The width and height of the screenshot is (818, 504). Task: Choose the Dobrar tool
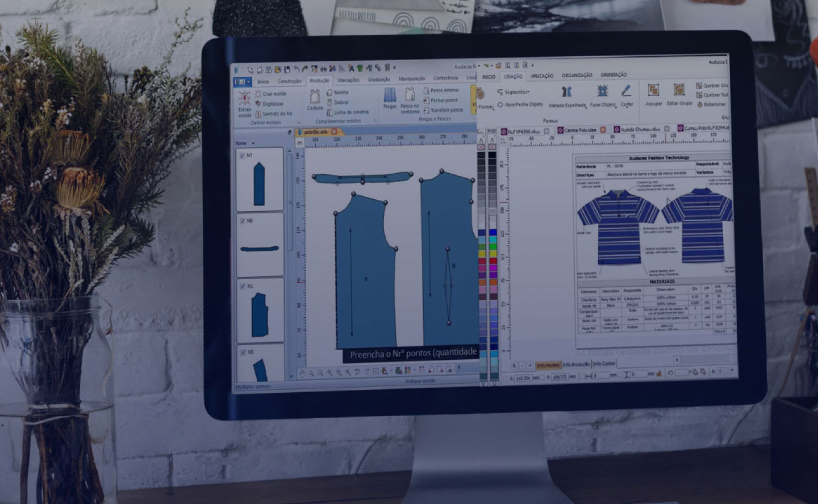click(338, 102)
